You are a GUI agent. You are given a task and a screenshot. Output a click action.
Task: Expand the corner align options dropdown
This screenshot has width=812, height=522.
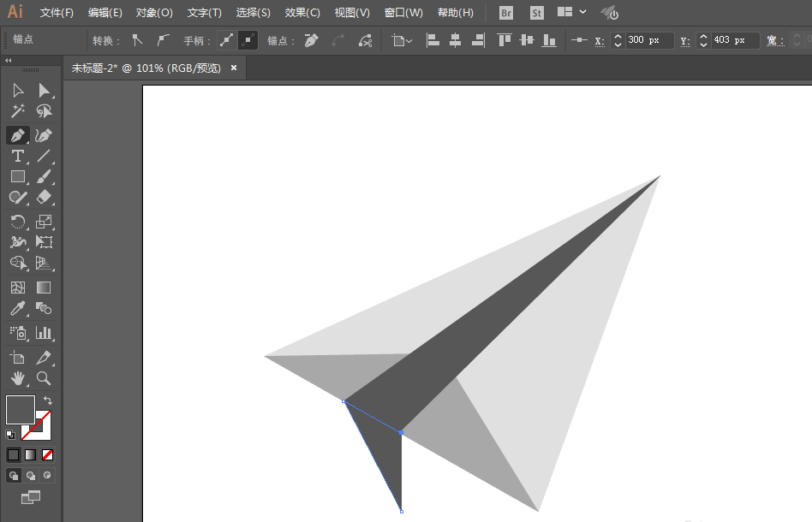point(402,40)
